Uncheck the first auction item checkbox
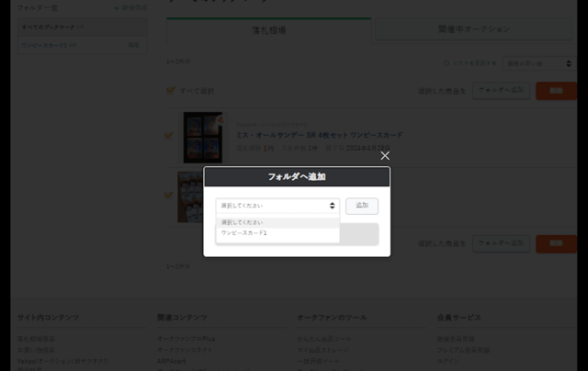This screenshot has height=371, width=588. (x=168, y=136)
